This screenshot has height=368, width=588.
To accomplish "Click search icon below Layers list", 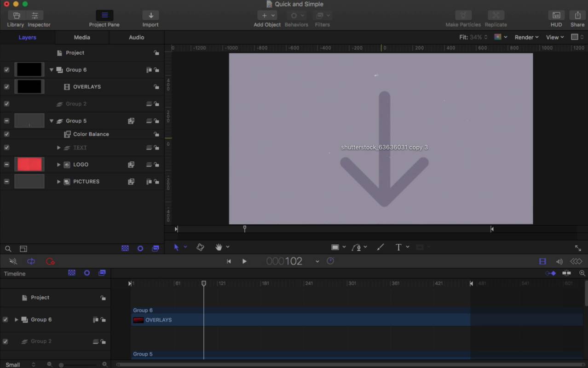I will [8, 249].
